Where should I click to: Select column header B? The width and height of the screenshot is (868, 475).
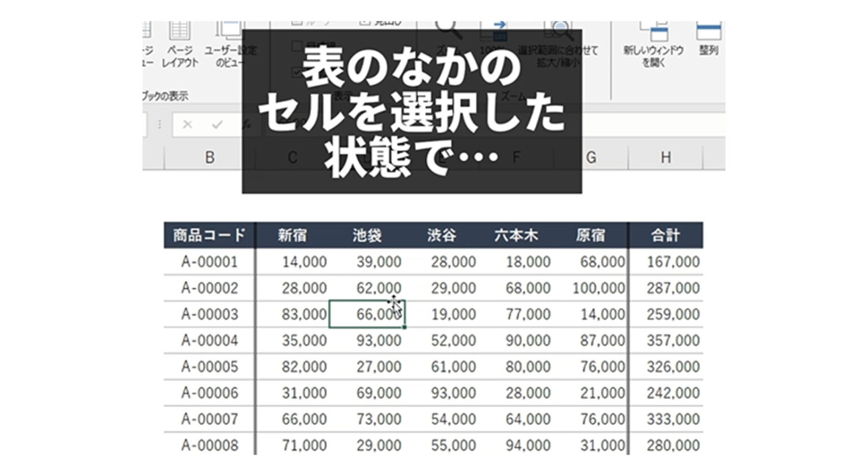click(x=210, y=158)
